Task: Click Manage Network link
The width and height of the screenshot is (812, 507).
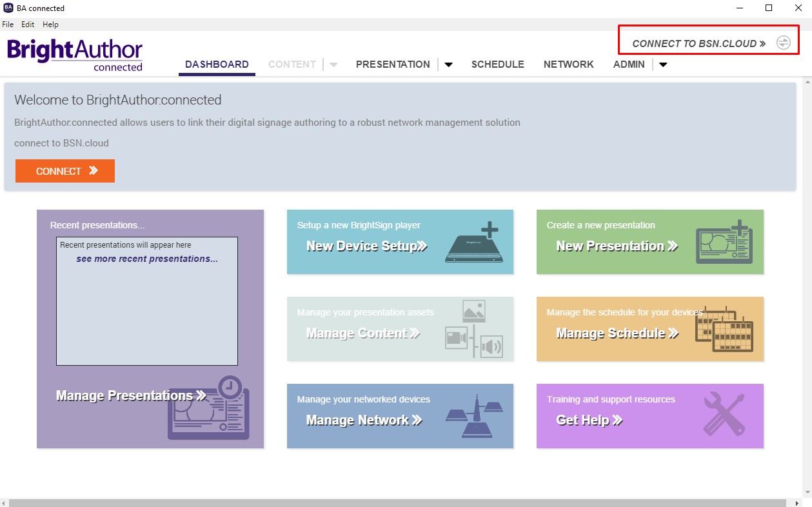Action: pos(364,421)
